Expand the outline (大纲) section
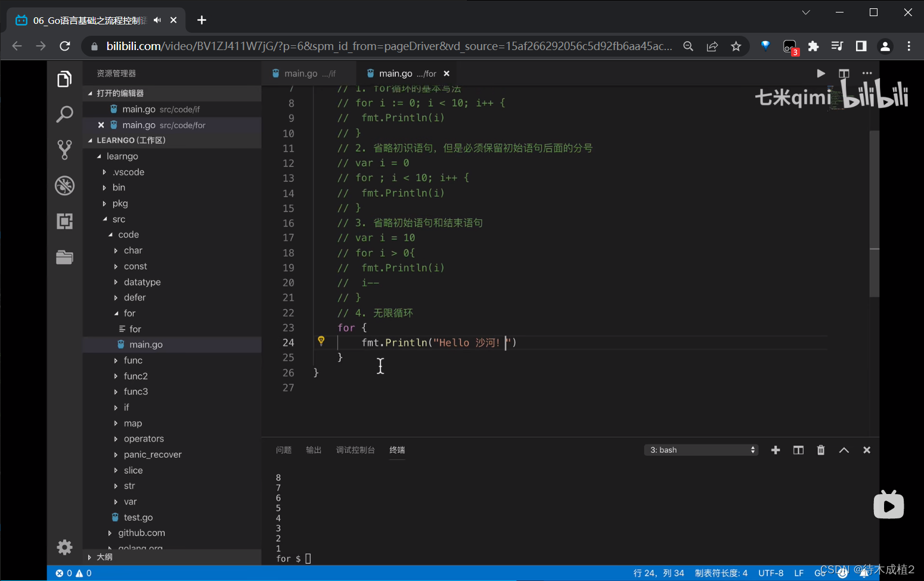Viewport: 924px width, 581px height. 89,557
